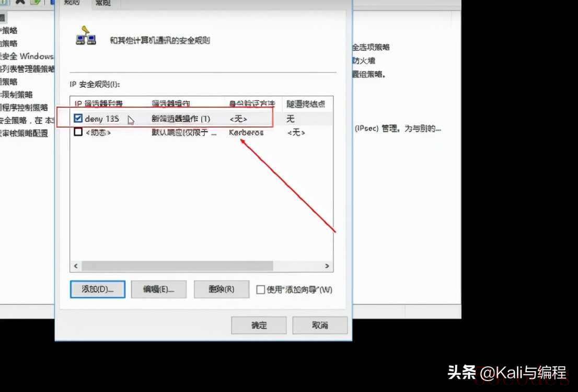Image resolution: width=578 pixels, height=392 pixels.
Task: Sort by IP 筛选器列表 column header
Action: coord(99,104)
